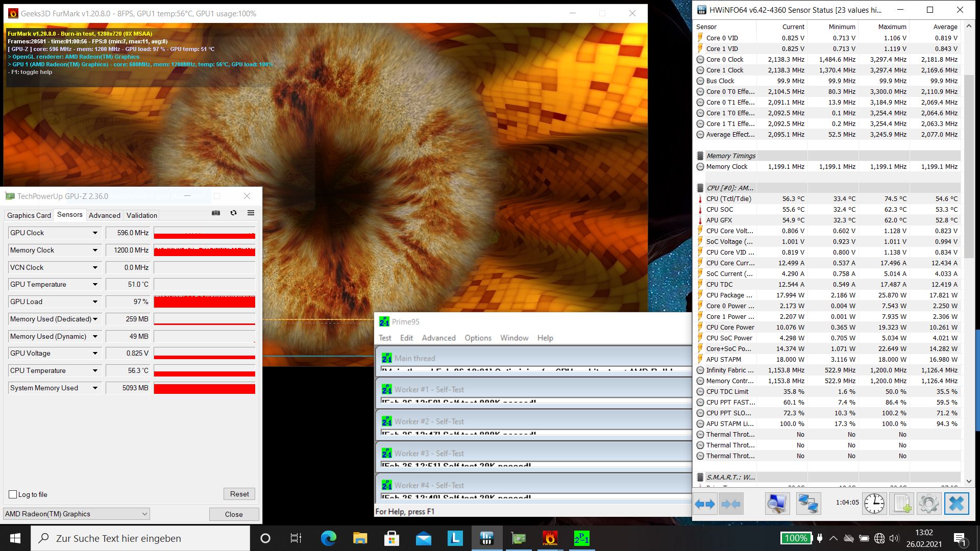Open the GPU Clock sensor dropdown

click(95, 233)
